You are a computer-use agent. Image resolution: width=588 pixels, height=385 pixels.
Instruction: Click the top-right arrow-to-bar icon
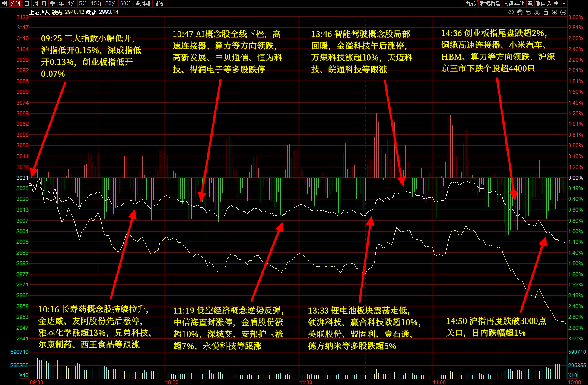click(557, 3)
